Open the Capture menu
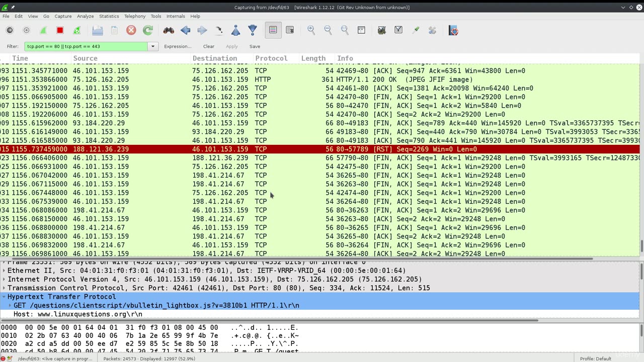The height and width of the screenshot is (362, 644). (x=63, y=16)
